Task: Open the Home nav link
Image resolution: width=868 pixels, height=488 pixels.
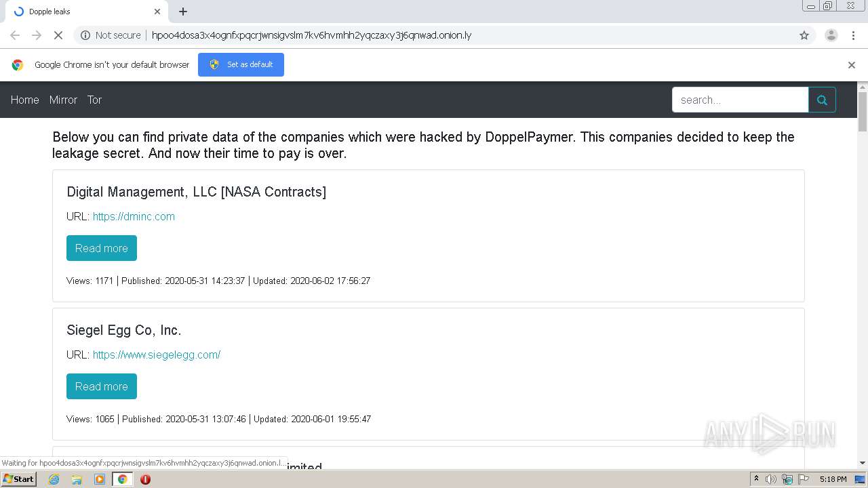Action: coord(25,100)
